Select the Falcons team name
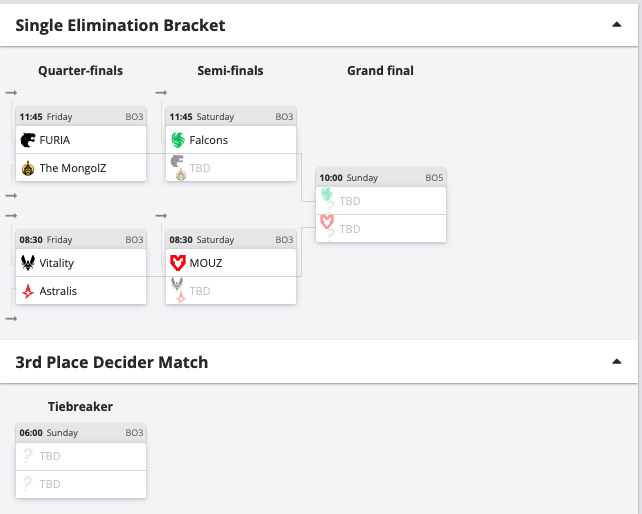Viewport: 642px width, 514px height. pyautogui.click(x=209, y=140)
